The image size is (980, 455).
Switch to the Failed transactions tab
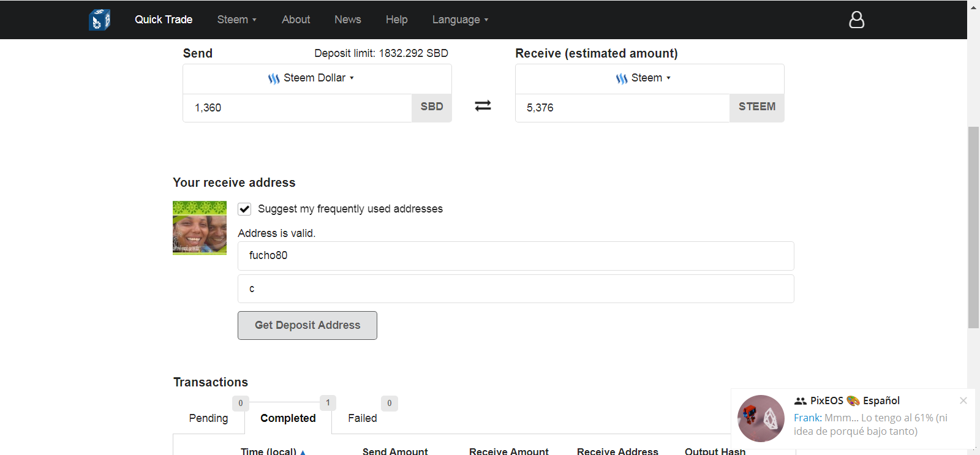coord(363,418)
